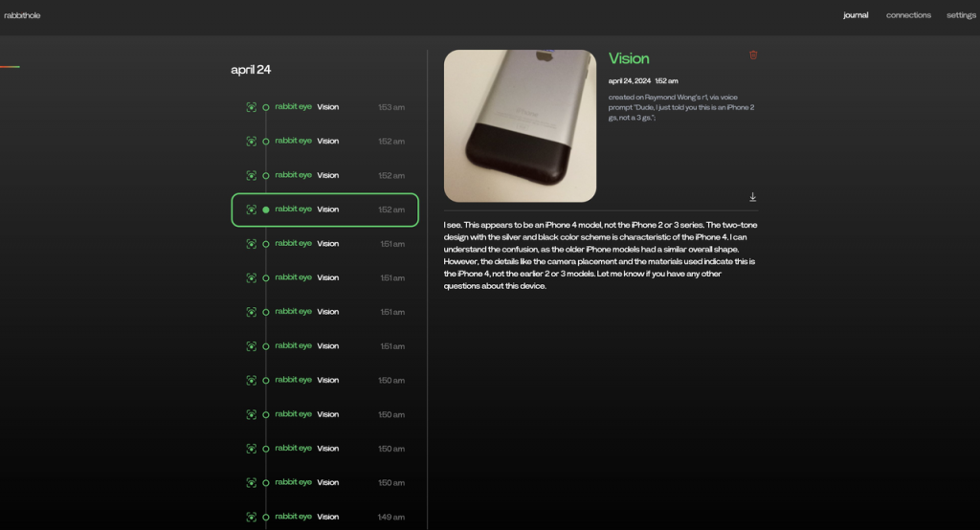Click the scan icon of the entry directly below 1:53 am

(x=251, y=142)
